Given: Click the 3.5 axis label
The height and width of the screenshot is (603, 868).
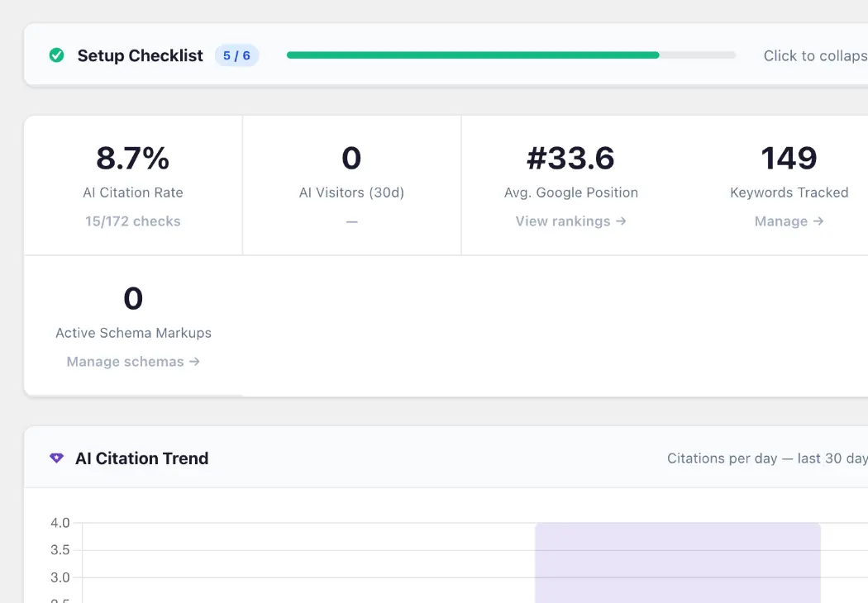Looking at the screenshot, I should pyautogui.click(x=60, y=550).
